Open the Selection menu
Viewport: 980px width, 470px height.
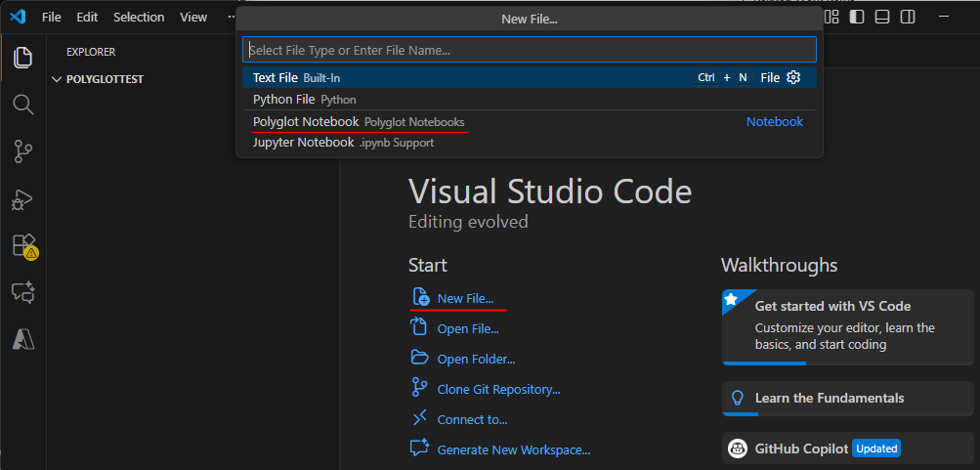(x=139, y=17)
